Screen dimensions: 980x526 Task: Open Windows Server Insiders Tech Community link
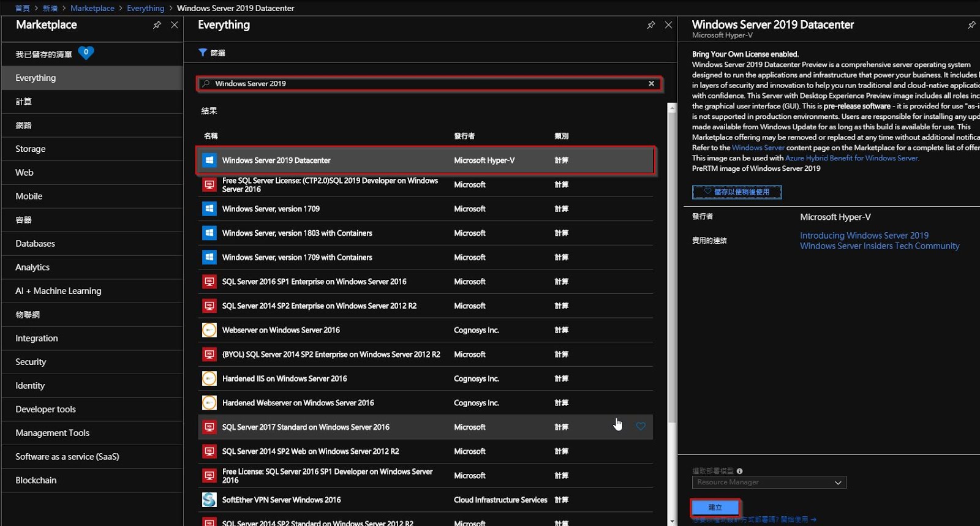click(880, 246)
